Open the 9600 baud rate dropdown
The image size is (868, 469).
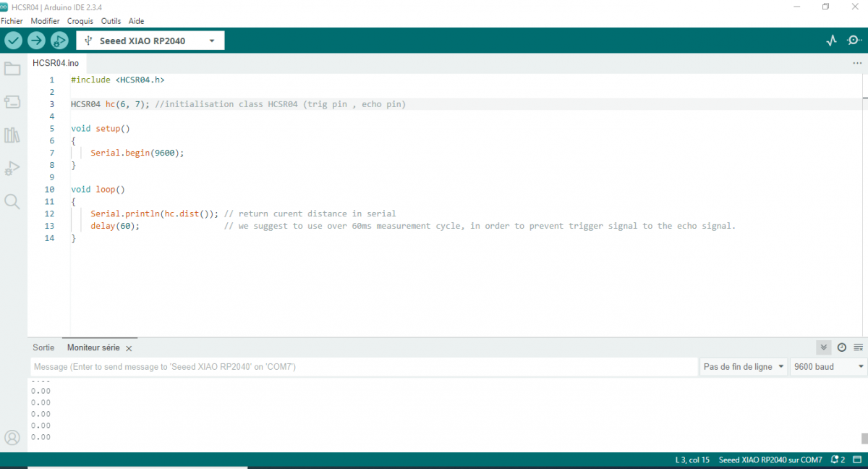pos(828,367)
